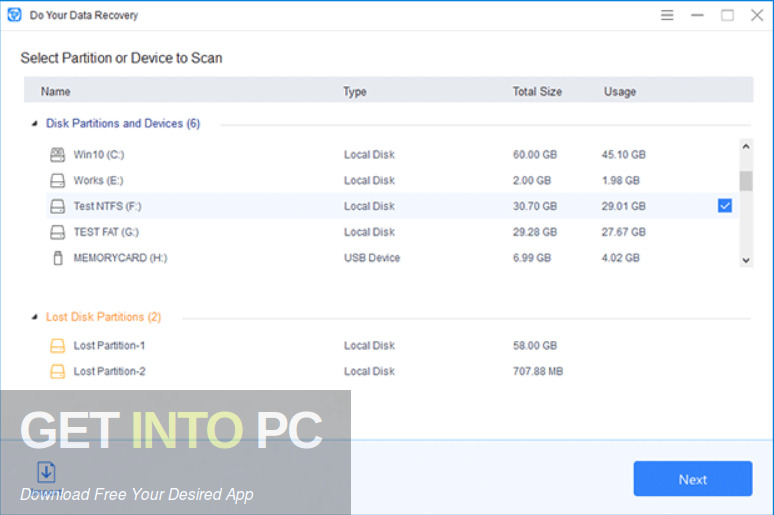The image size is (774, 515).
Task: Uncheck the Test NTFS (F:) checkbox
Action: (x=725, y=206)
